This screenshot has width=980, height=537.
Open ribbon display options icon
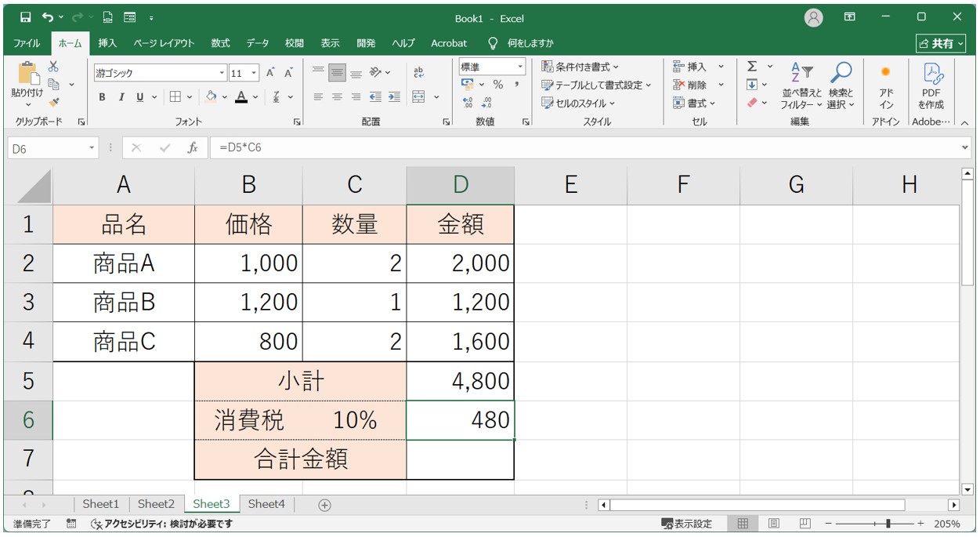coord(849,17)
